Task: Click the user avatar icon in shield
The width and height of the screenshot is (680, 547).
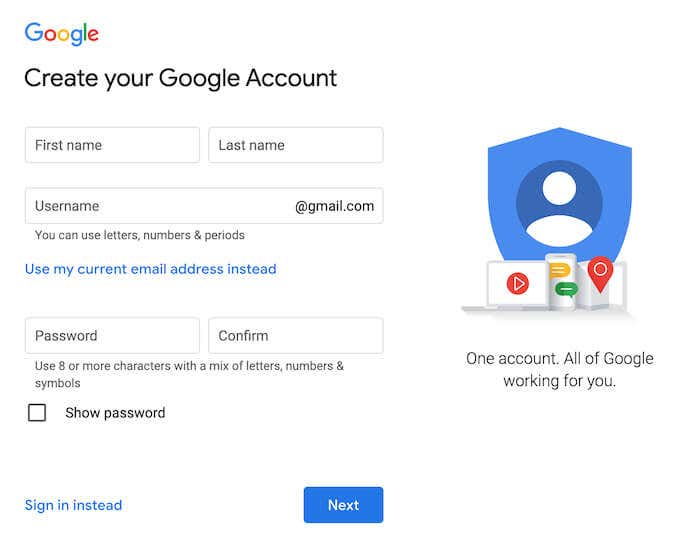Action: pyautogui.click(x=559, y=203)
